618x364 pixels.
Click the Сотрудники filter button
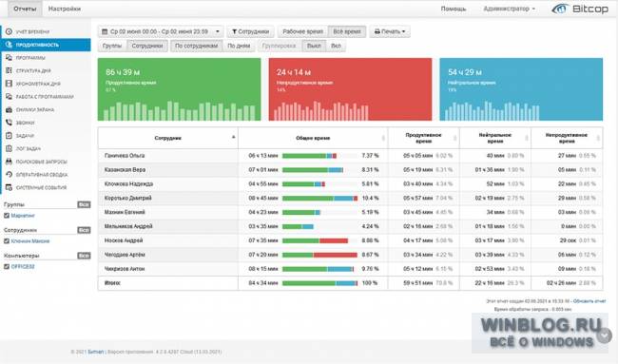[x=250, y=31]
